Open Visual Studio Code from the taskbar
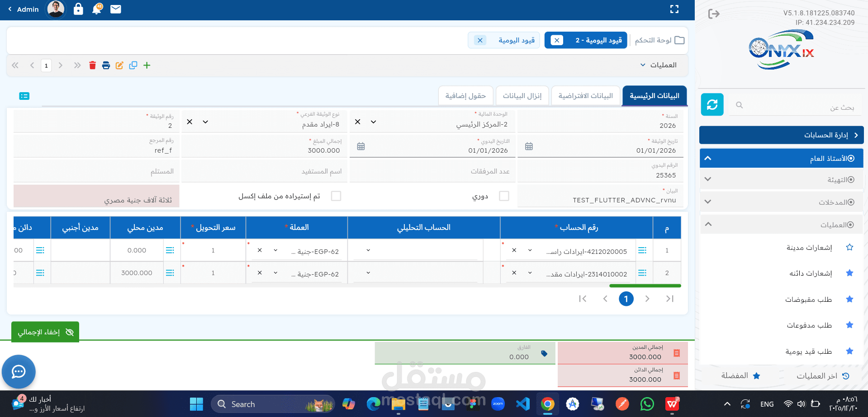The width and height of the screenshot is (868, 417). point(523,404)
